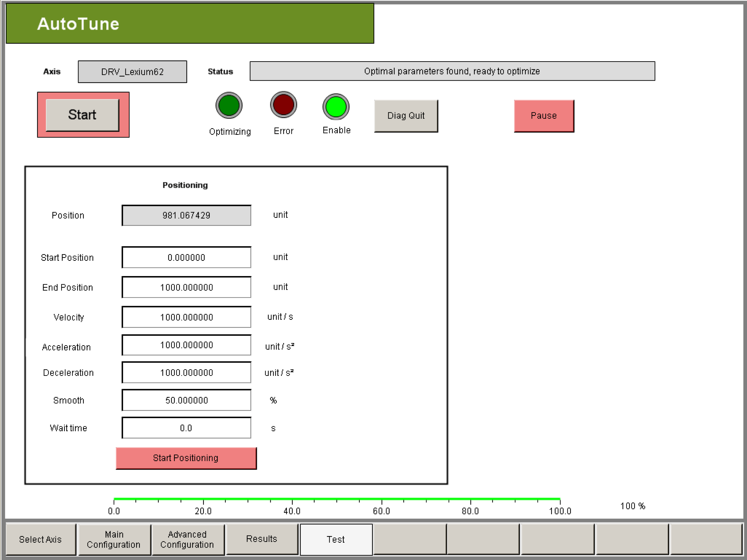Click the bright green Enable indicator lamp
This screenshot has width=747, height=560.
[x=336, y=107]
